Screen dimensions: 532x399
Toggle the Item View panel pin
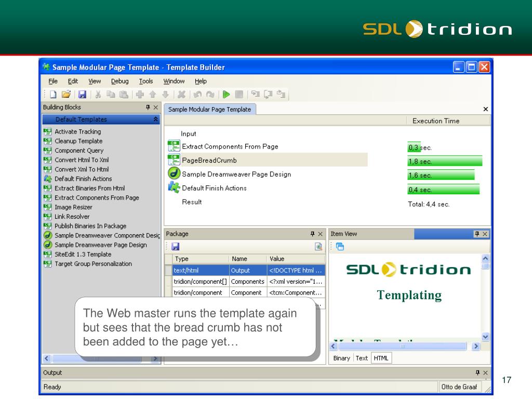coord(477,234)
